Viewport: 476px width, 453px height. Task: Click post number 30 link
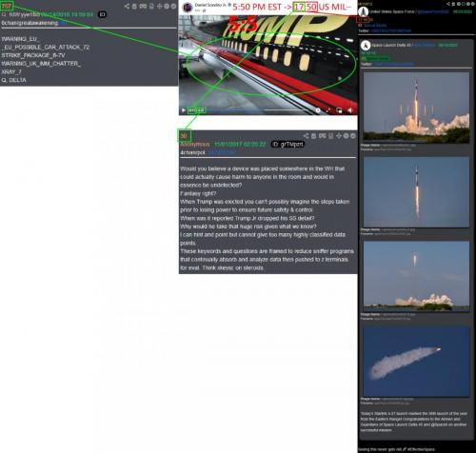click(184, 136)
